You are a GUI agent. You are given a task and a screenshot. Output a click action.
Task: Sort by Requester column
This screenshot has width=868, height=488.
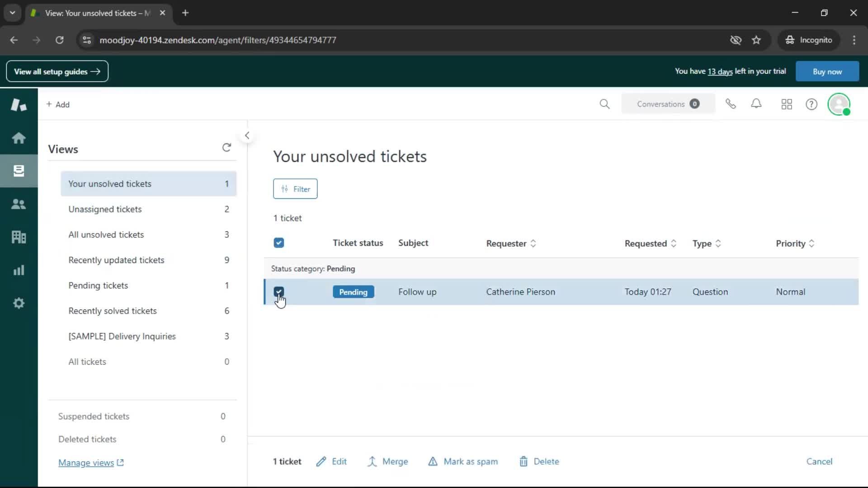[511, 244]
